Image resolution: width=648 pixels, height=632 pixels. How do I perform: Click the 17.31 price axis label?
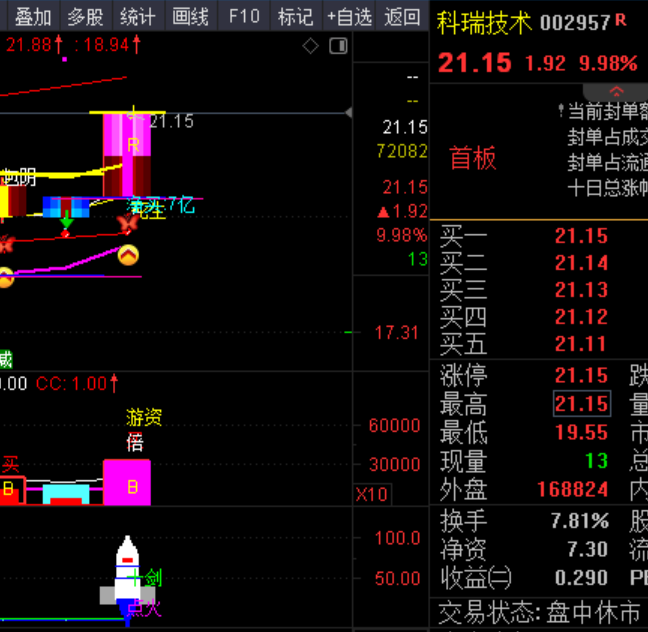coord(396,333)
